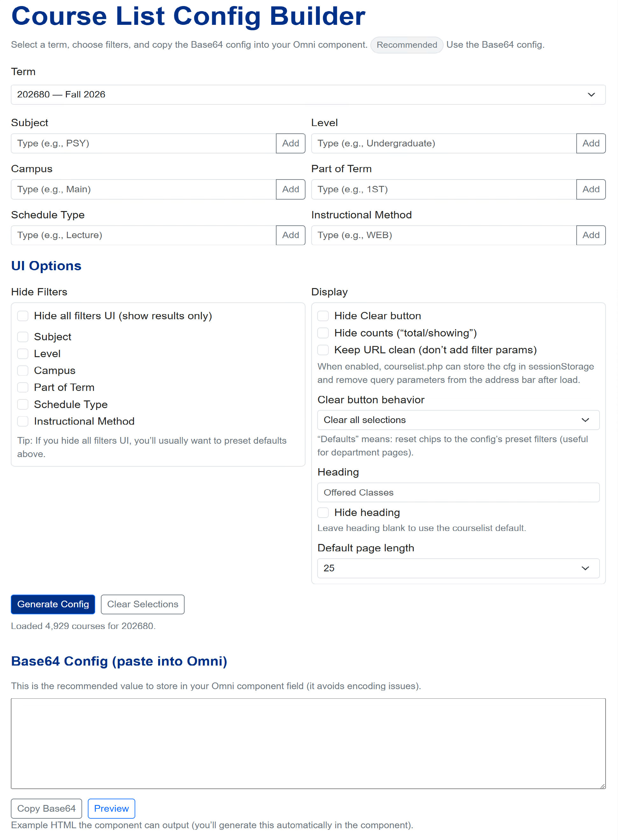Open the Clear button behavior dropdown
The image size is (618, 840).
point(458,420)
